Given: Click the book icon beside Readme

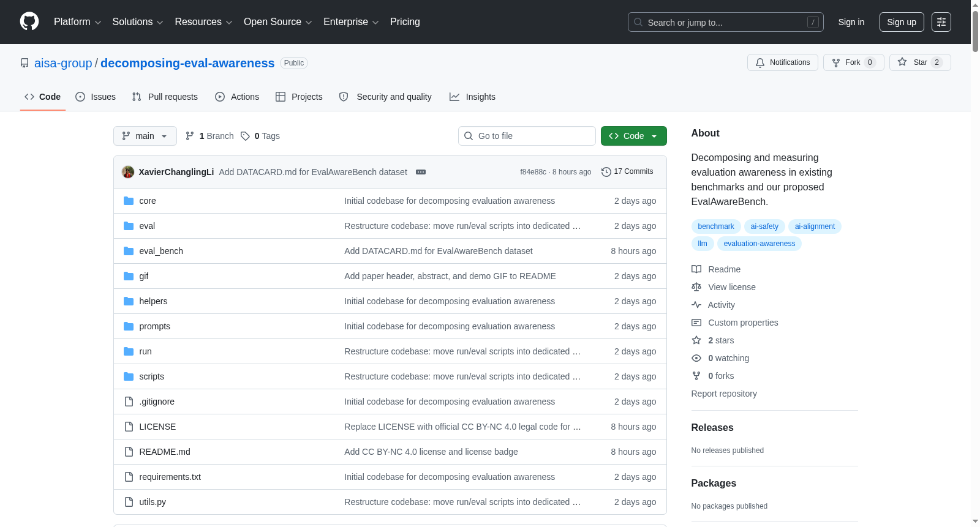Looking at the screenshot, I should click(x=696, y=269).
